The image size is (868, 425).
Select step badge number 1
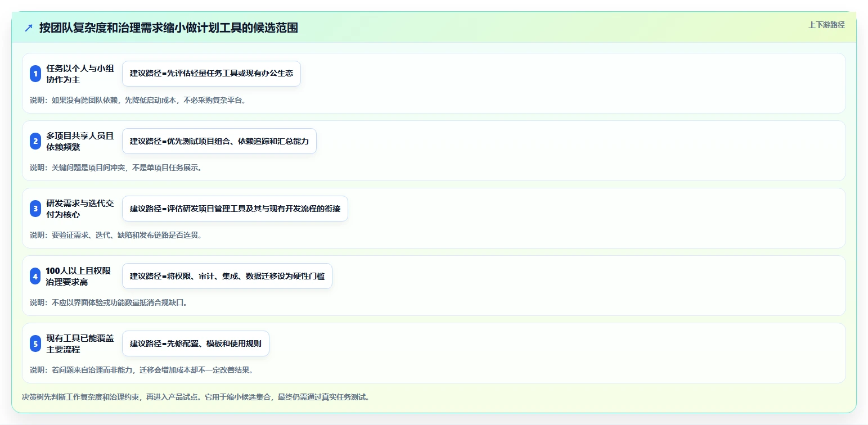pos(35,74)
